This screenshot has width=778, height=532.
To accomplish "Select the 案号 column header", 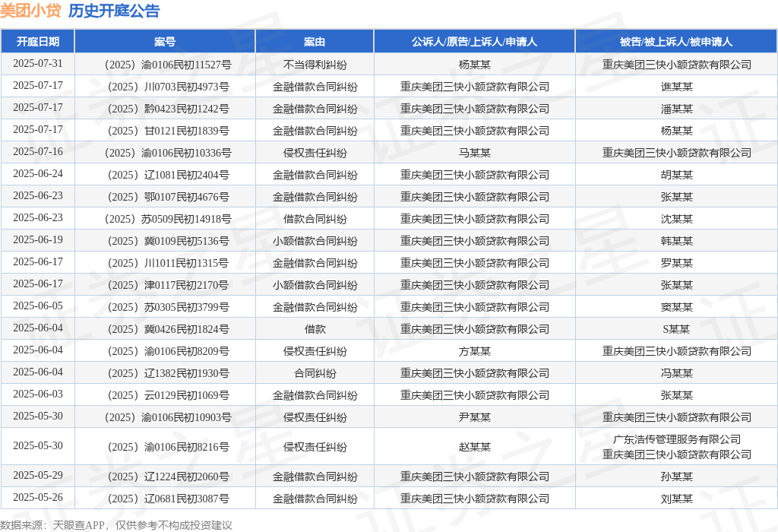I will pos(165,42).
